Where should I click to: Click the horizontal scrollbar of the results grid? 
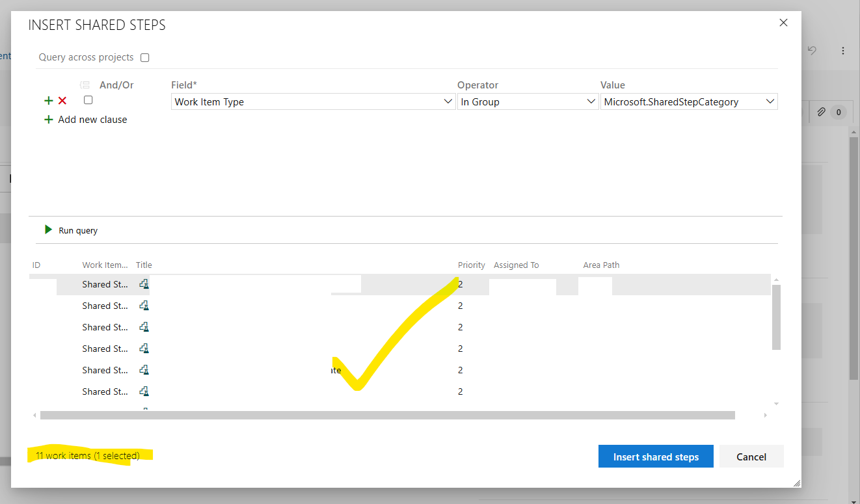[388, 415]
